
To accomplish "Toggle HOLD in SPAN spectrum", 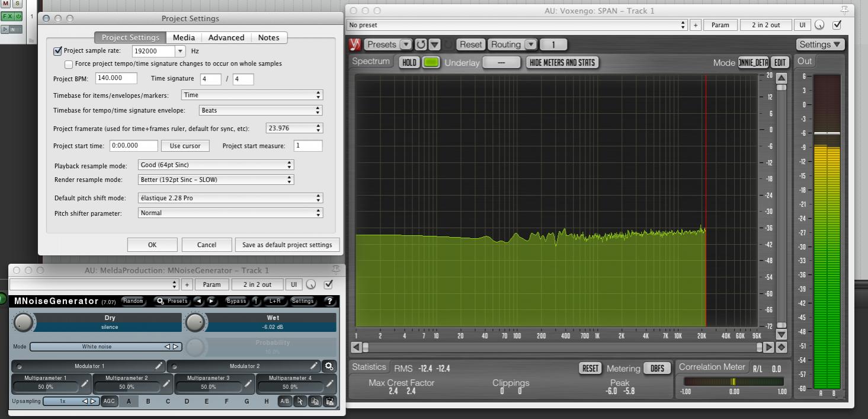I will pos(409,62).
